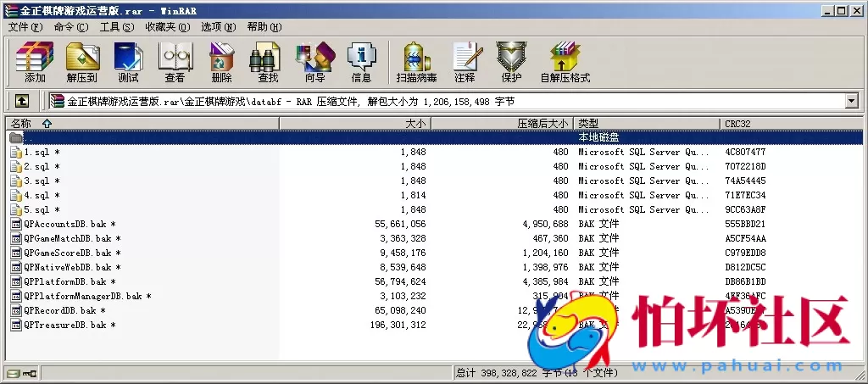The image size is (868, 384).
Task: Sort by Size (大小) column header
Action: click(355, 124)
